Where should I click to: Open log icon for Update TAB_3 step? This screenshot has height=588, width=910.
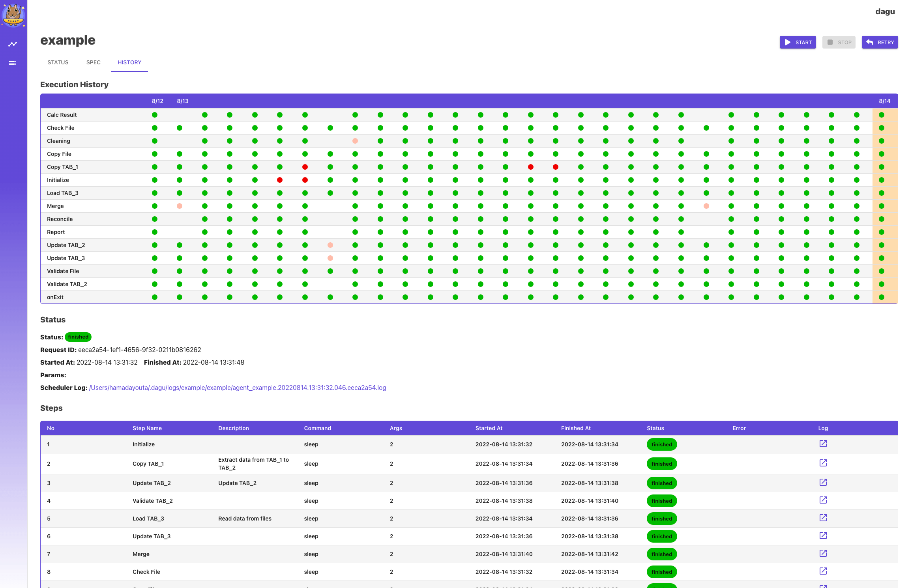point(823,536)
